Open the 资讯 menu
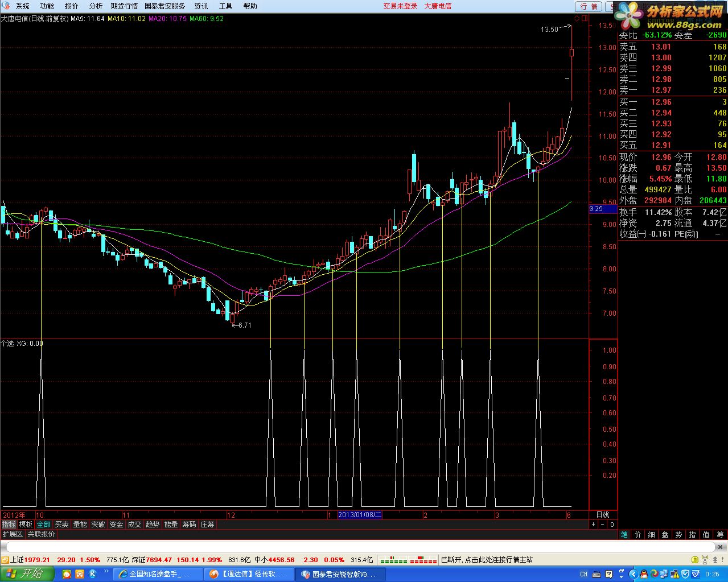 201,6
